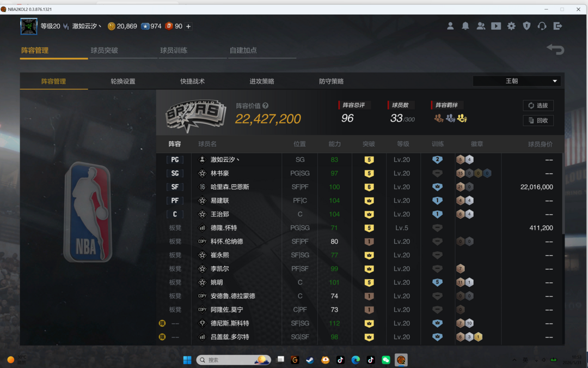Viewport: 588px width, 368px height.
Task: Click 吕盖兹.多尔特's gold badge count 1
Action: 478,337
